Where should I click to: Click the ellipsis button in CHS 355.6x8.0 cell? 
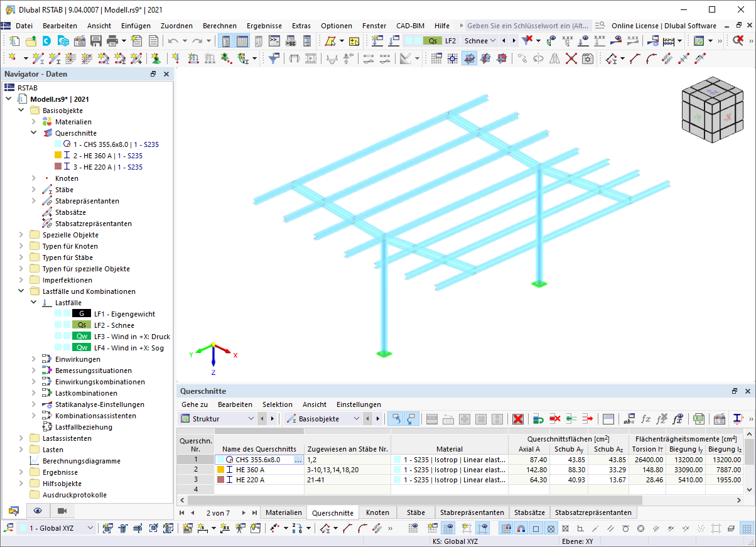[x=298, y=460]
